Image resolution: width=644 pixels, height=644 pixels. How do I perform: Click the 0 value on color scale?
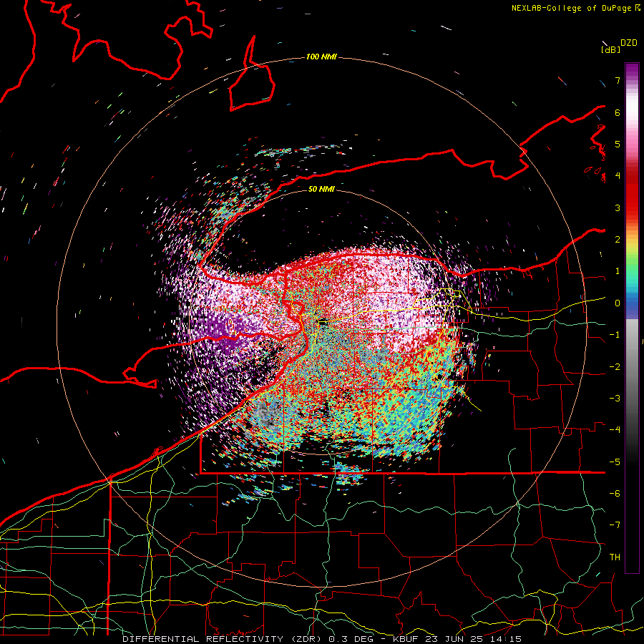(x=618, y=303)
